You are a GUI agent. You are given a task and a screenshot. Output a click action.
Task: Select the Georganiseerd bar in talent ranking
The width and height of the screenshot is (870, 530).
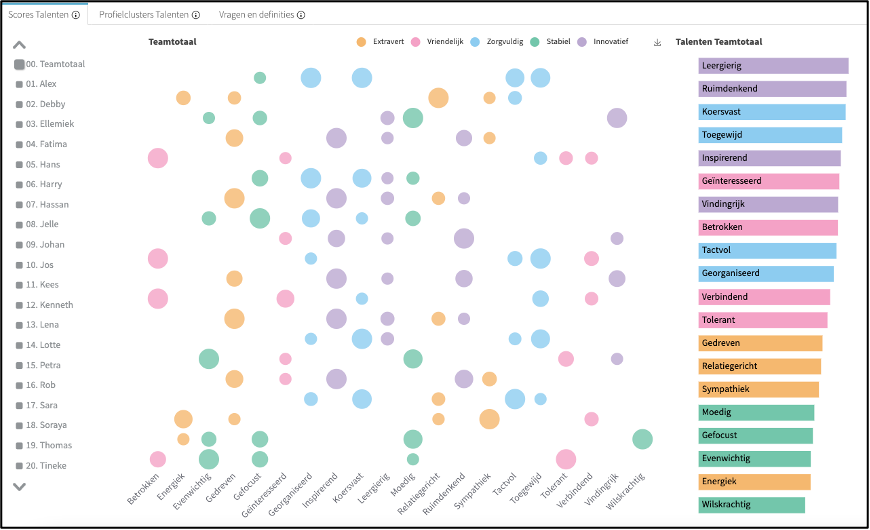pos(766,274)
